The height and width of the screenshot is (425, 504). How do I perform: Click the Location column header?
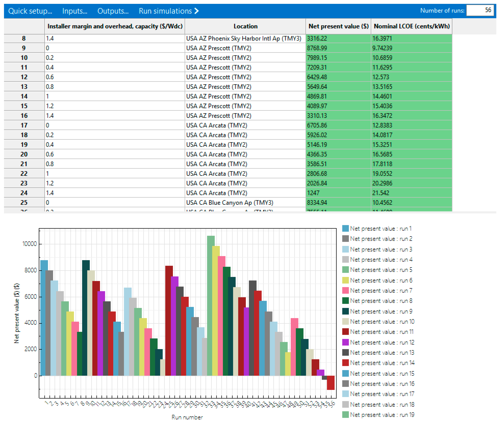coord(245,26)
